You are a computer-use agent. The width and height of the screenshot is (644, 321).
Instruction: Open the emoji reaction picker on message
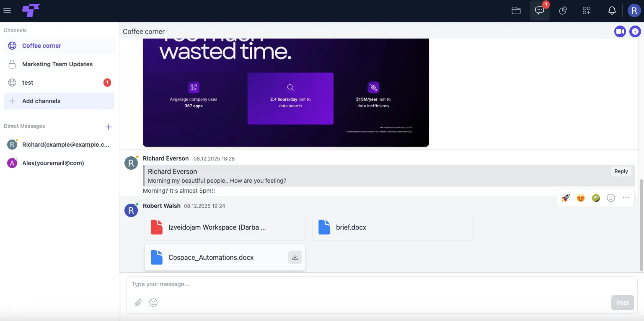(611, 198)
